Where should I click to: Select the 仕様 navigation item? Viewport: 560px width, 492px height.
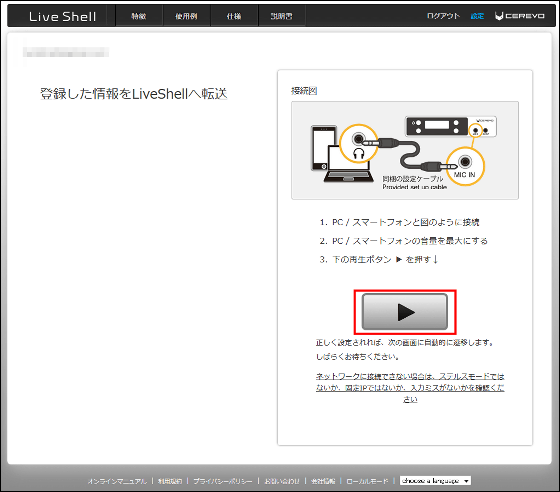(x=234, y=16)
